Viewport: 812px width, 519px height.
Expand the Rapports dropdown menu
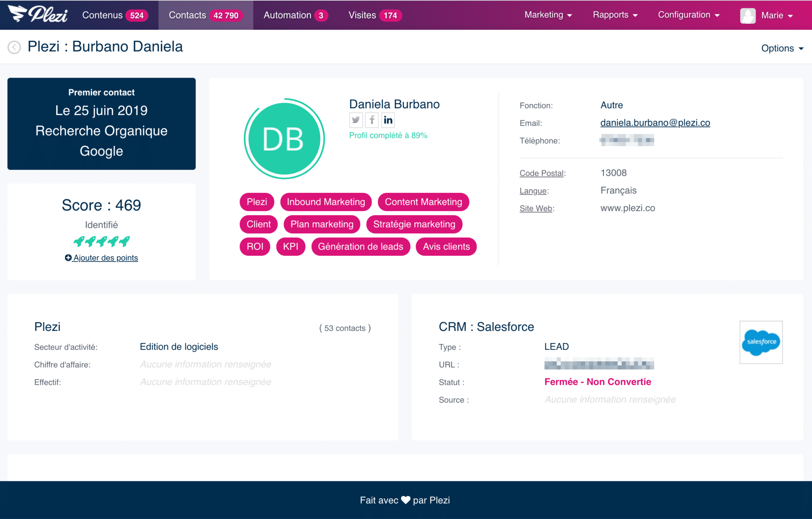pos(615,15)
